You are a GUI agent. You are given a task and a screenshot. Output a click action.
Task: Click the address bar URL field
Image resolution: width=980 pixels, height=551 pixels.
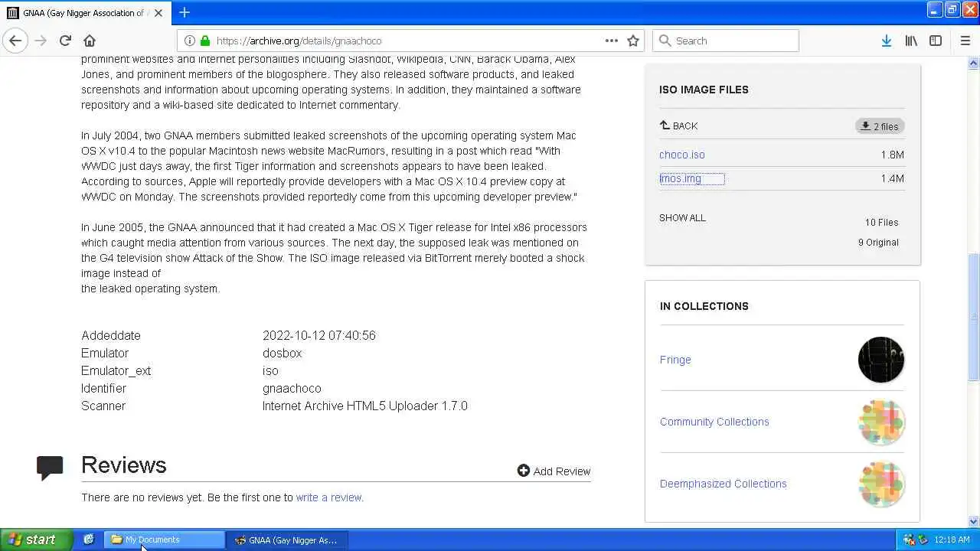click(410, 41)
